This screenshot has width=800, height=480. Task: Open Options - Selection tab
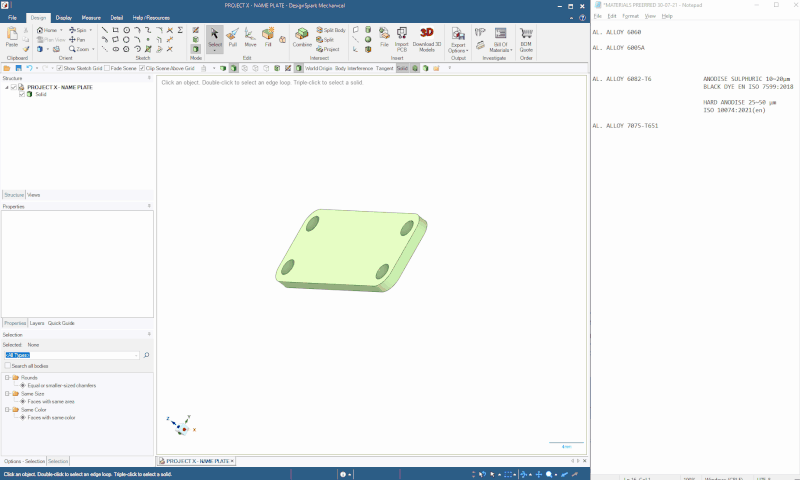tap(24, 461)
